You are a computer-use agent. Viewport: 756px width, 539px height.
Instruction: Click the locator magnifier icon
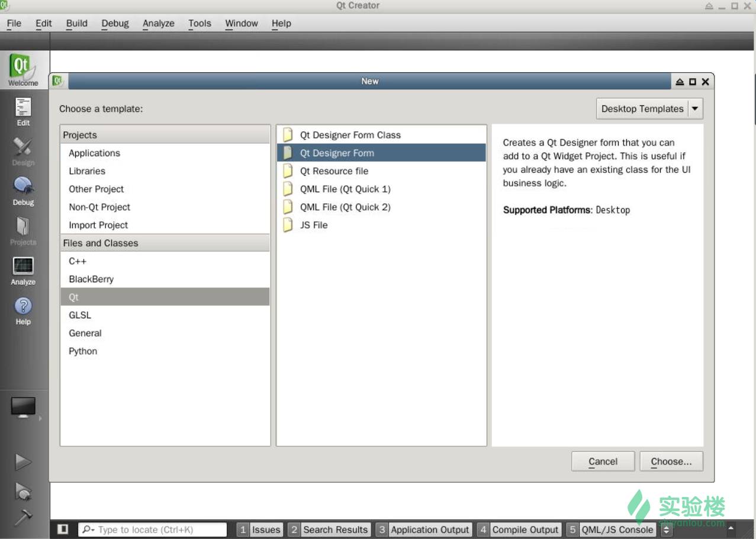pos(88,530)
